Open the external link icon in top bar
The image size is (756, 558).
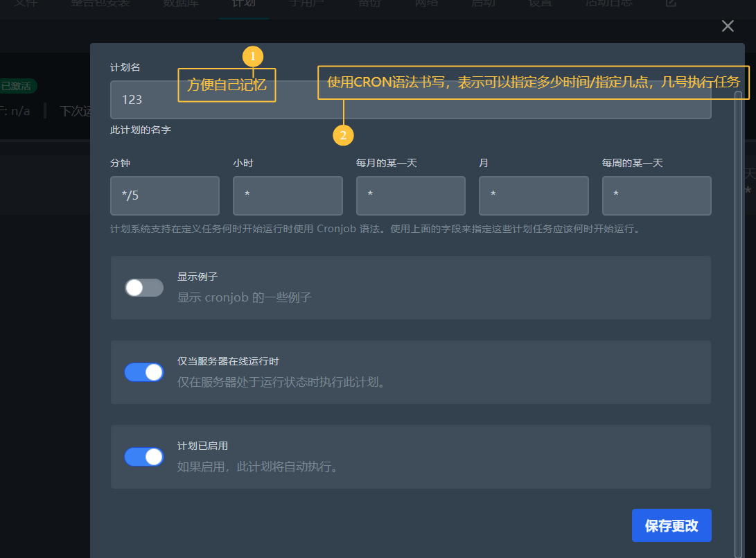(x=671, y=3)
